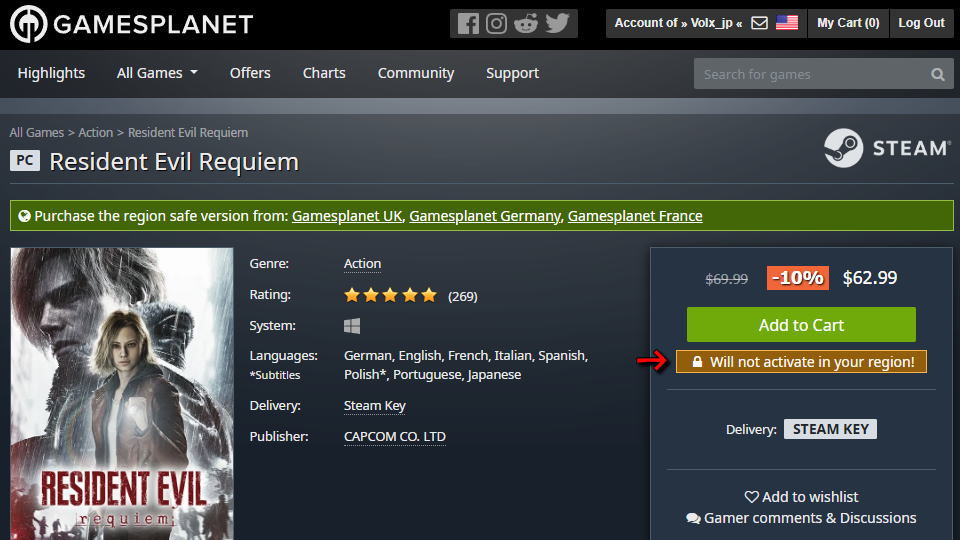Open the Gamesplanet Facebook page icon

[467, 23]
